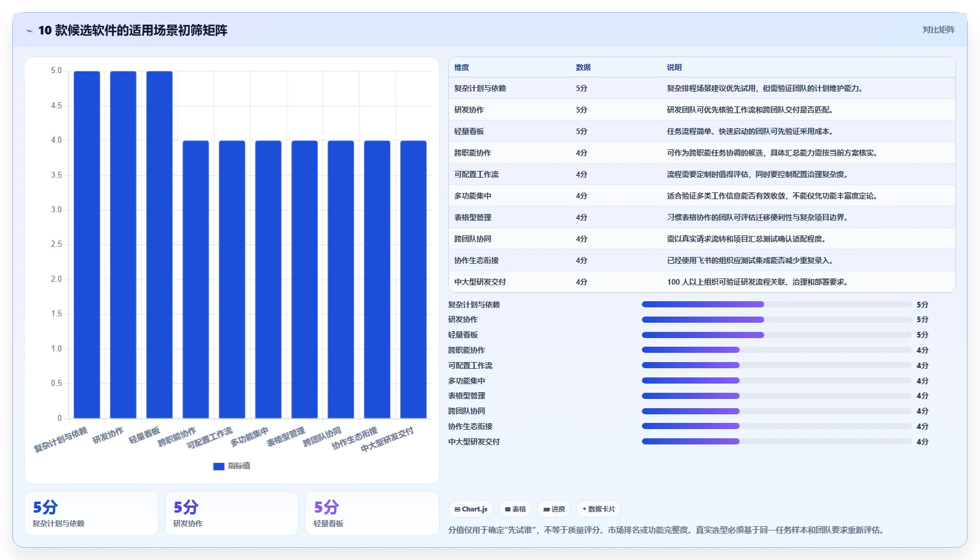Viewport: 980px width, 560px height.
Task: Click the 表格型管理 bar in the chart
Action: click(x=304, y=280)
